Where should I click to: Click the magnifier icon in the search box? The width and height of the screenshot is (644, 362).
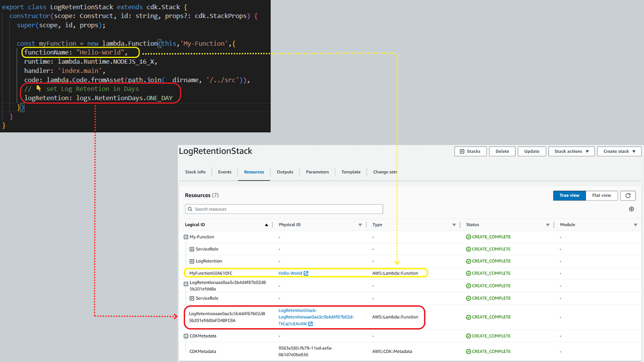tap(191, 209)
